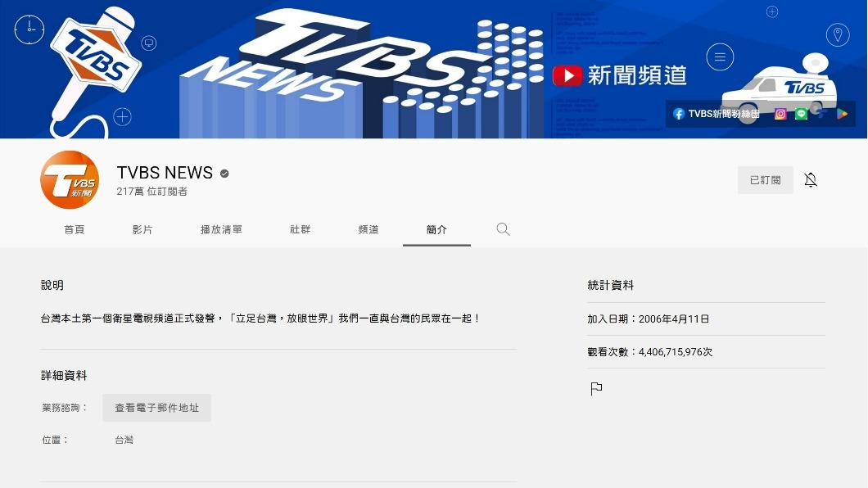Open the 社群 tab

point(300,229)
